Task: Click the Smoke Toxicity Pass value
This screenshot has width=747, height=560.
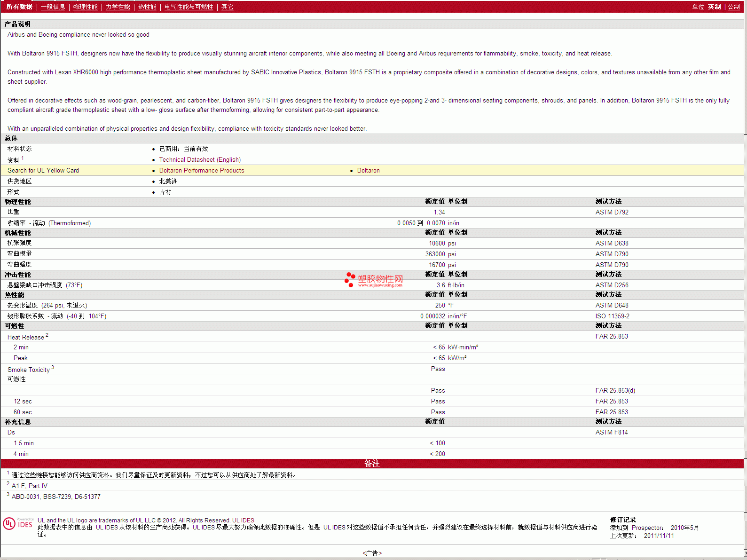Action: point(438,369)
